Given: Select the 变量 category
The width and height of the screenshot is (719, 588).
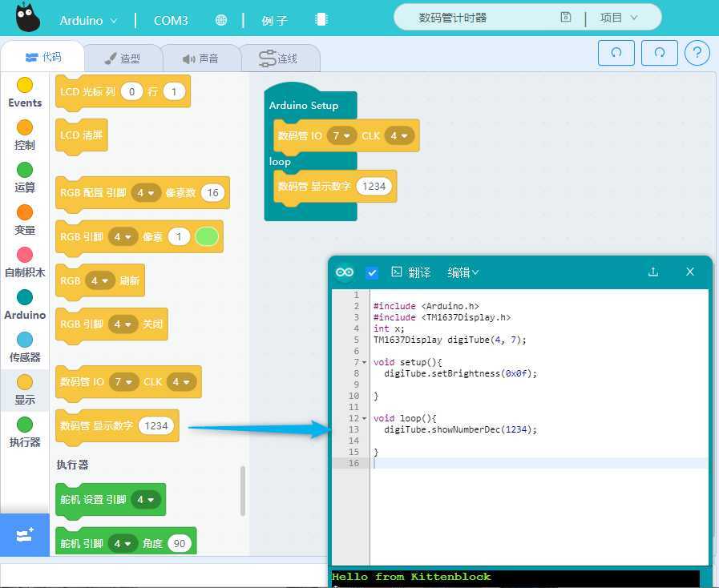Looking at the screenshot, I should [x=25, y=220].
